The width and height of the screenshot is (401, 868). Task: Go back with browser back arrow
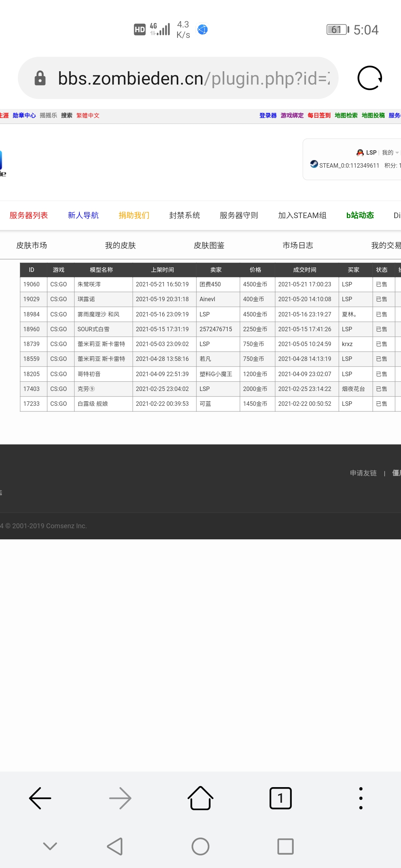(x=40, y=798)
